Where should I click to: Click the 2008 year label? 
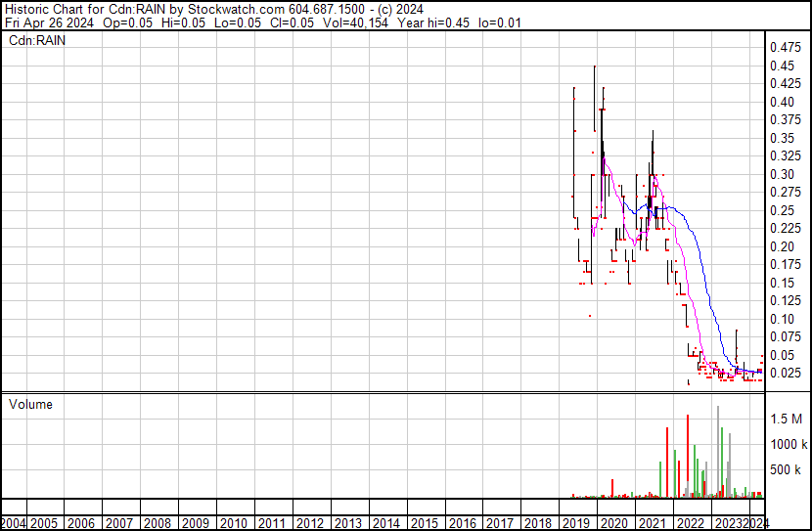click(158, 523)
